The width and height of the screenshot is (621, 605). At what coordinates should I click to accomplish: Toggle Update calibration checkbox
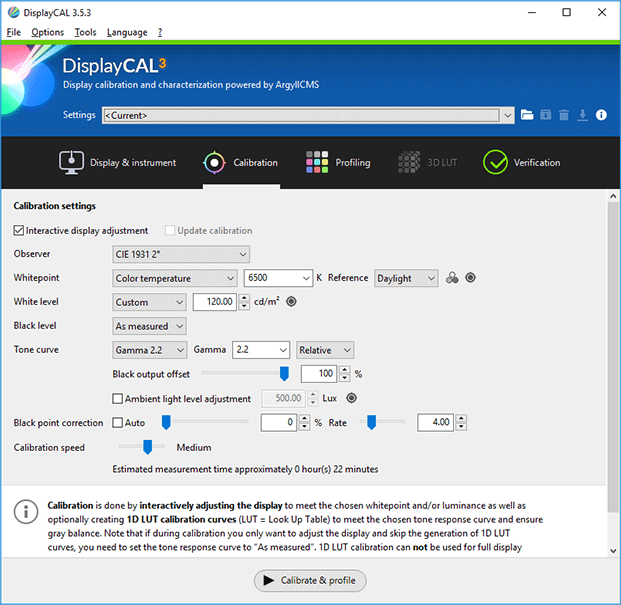170,230
